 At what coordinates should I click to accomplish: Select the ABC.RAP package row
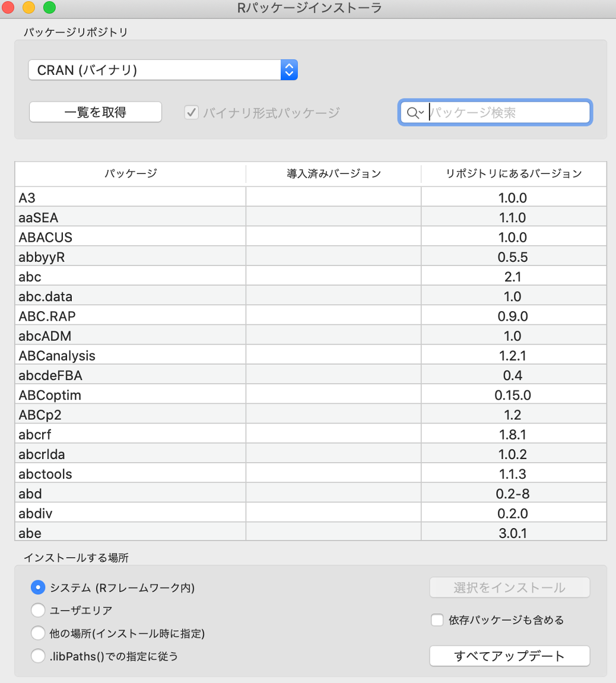click(311, 316)
